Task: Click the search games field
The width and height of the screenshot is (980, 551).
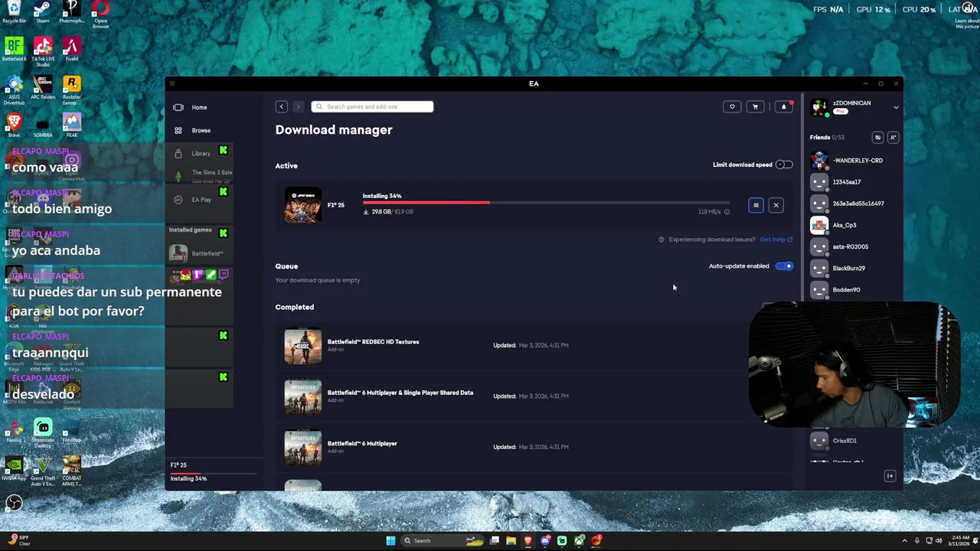Action: tap(372, 106)
